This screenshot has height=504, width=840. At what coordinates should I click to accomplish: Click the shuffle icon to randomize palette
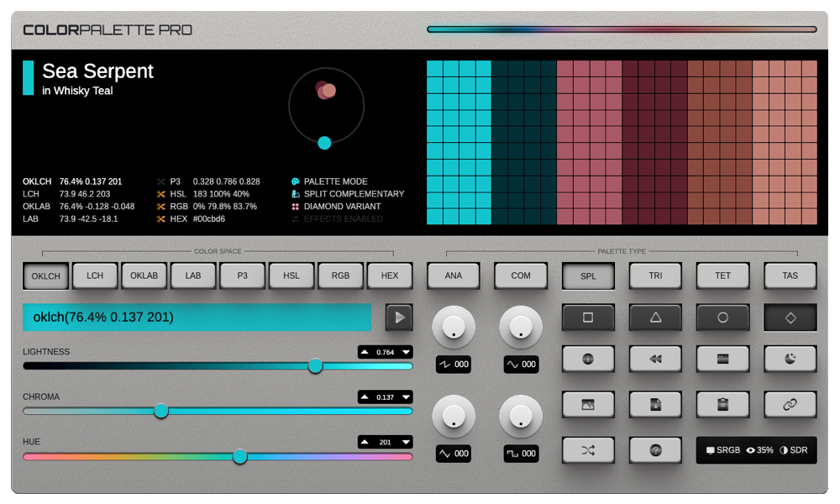tap(587, 449)
